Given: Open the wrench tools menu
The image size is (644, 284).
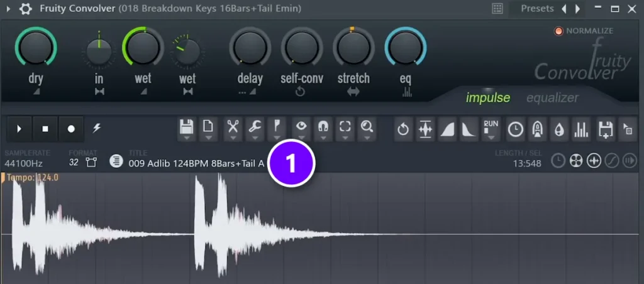Looking at the screenshot, I should pos(255,129).
